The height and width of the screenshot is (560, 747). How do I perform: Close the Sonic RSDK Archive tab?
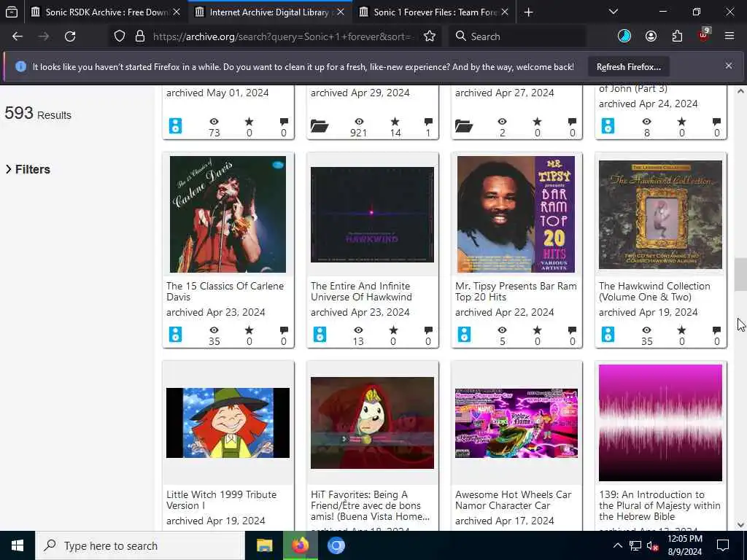177,12
